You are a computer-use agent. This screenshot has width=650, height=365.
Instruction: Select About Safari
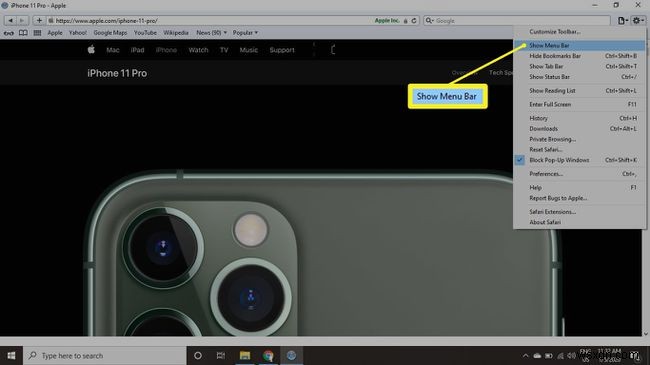click(580, 222)
